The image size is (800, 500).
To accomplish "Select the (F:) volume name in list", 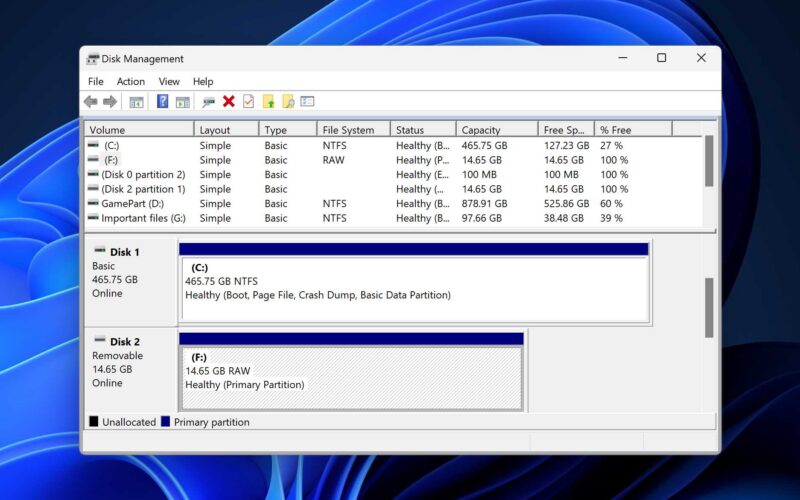I will 111,160.
